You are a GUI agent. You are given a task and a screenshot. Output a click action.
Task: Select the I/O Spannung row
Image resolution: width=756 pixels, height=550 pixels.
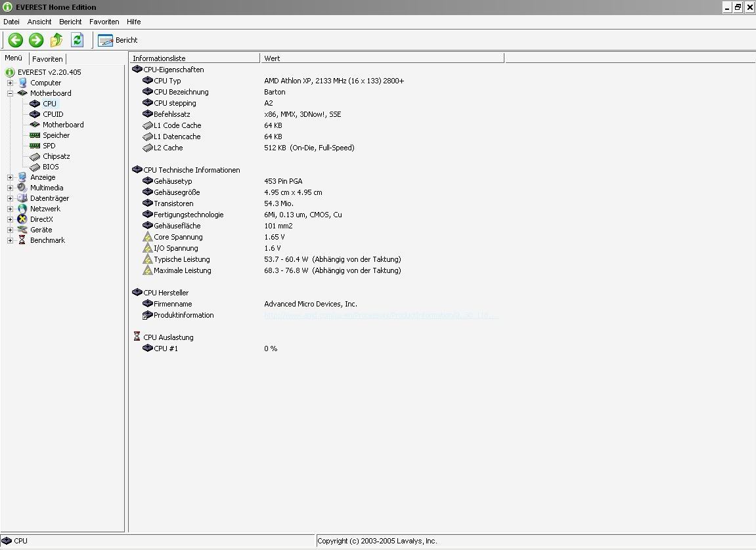317,248
